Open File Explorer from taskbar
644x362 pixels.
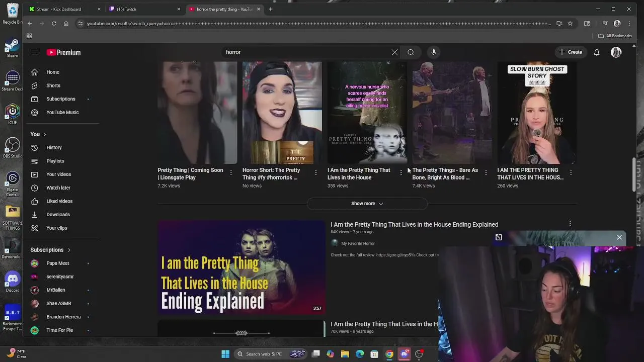pyautogui.click(x=345, y=354)
